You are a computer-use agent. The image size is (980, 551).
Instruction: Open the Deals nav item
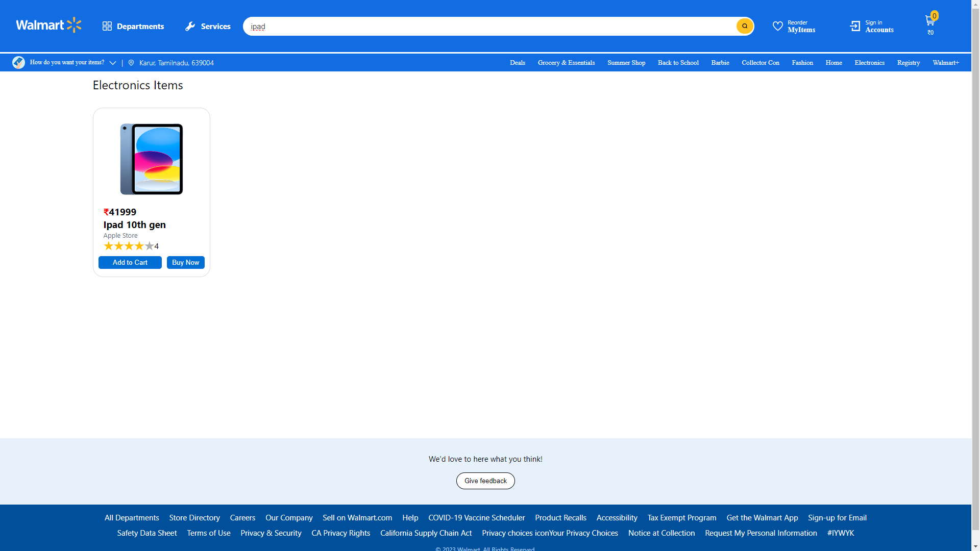(x=517, y=63)
